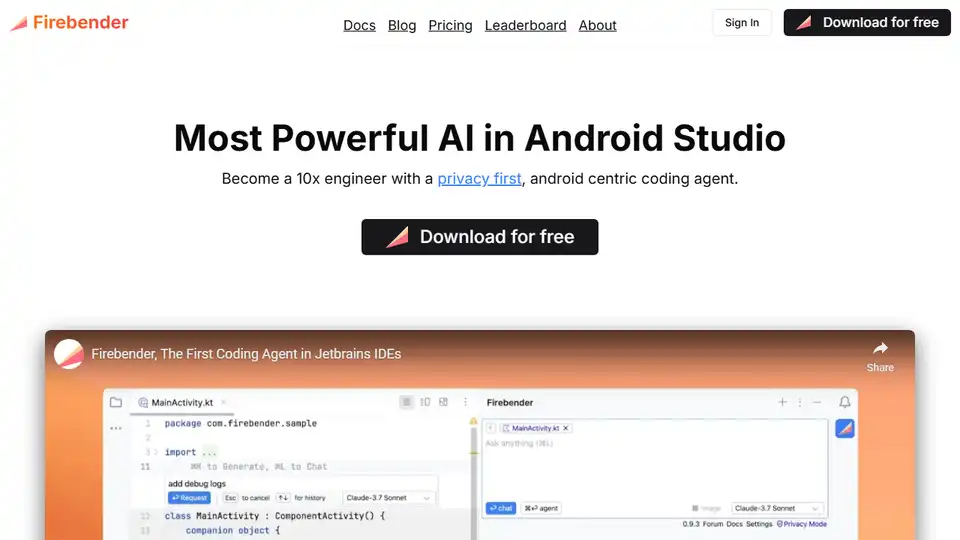Click the large hero Download for free button
This screenshot has width=960, height=540.
click(x=480, y=237)
